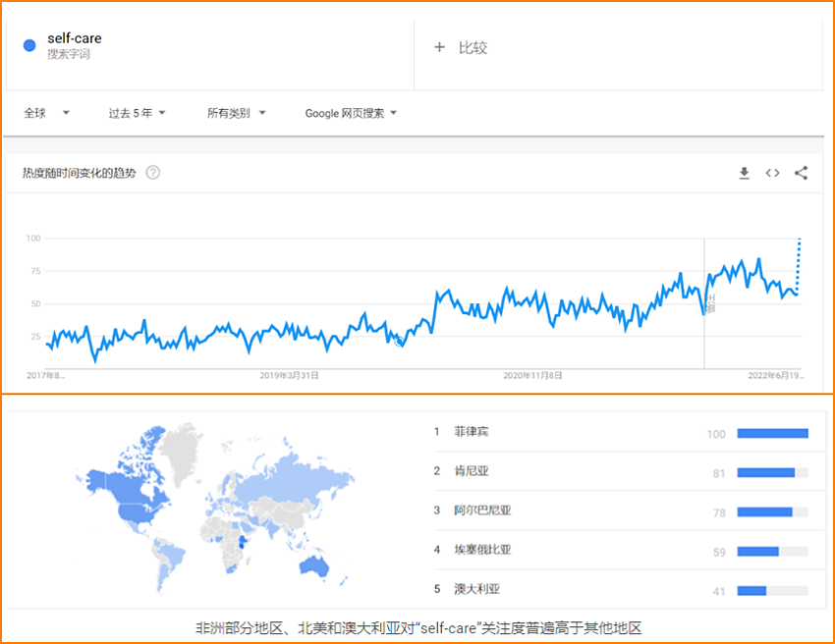Select 澳大利亚 in the region list
The height and width of the screenshot is (644, 835).
(x=476, y=590)
